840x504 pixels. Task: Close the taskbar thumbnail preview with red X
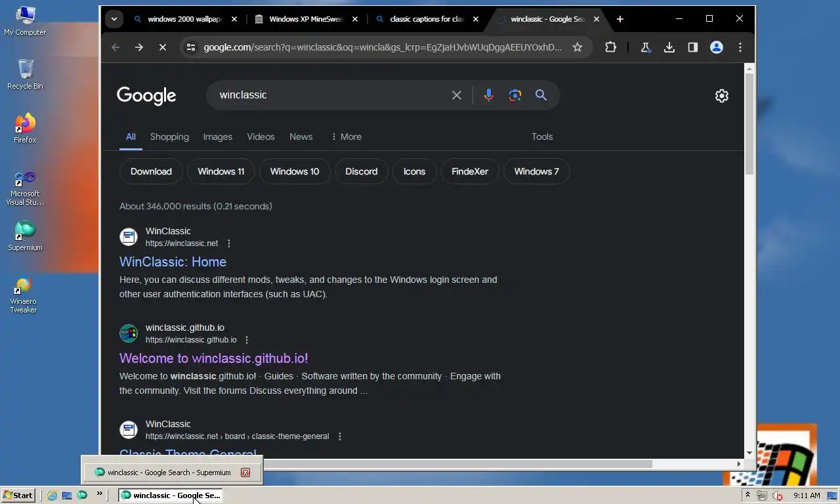point(245,472)
